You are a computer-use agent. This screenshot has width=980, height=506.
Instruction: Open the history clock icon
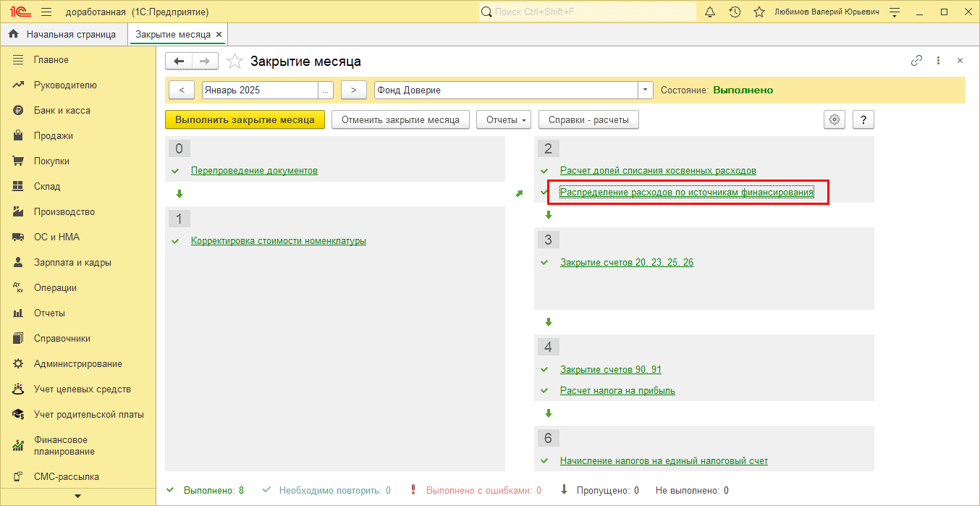pyautogui.click(x=735, y=12)
